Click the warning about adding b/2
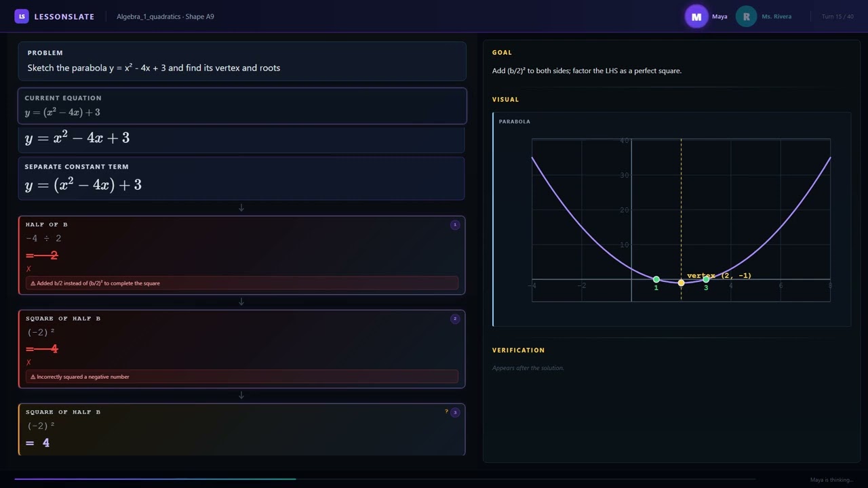Screen dimensions: 868x488 (242, 283)
